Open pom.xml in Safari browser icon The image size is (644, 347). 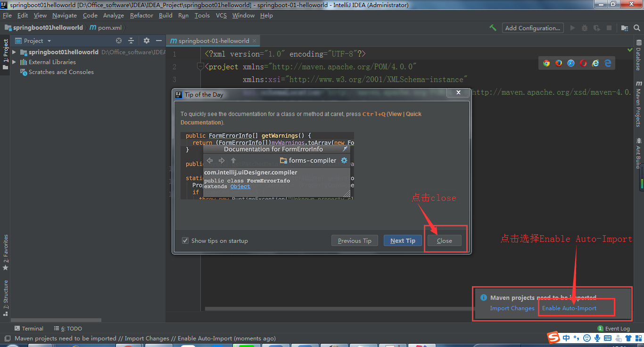coord(571,63)
